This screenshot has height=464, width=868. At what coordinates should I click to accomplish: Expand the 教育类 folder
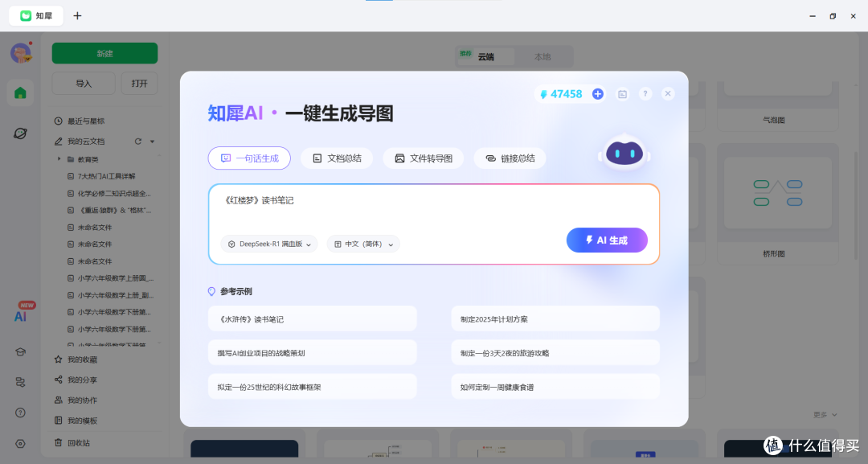pos(59,159)
